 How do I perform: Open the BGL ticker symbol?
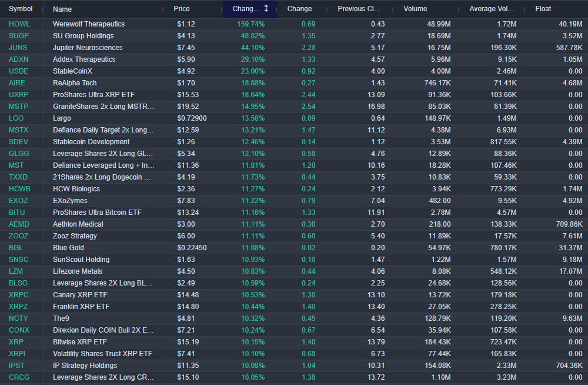(16, 248)
